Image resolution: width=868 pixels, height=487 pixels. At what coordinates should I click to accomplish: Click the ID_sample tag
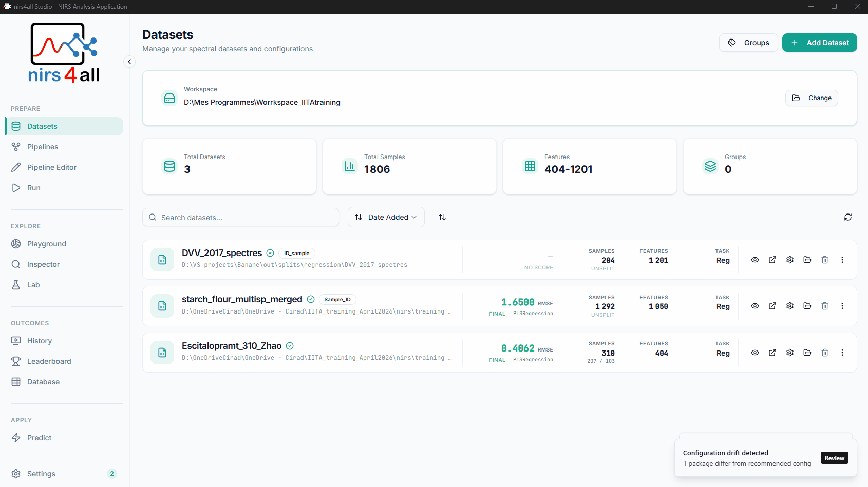297,253
